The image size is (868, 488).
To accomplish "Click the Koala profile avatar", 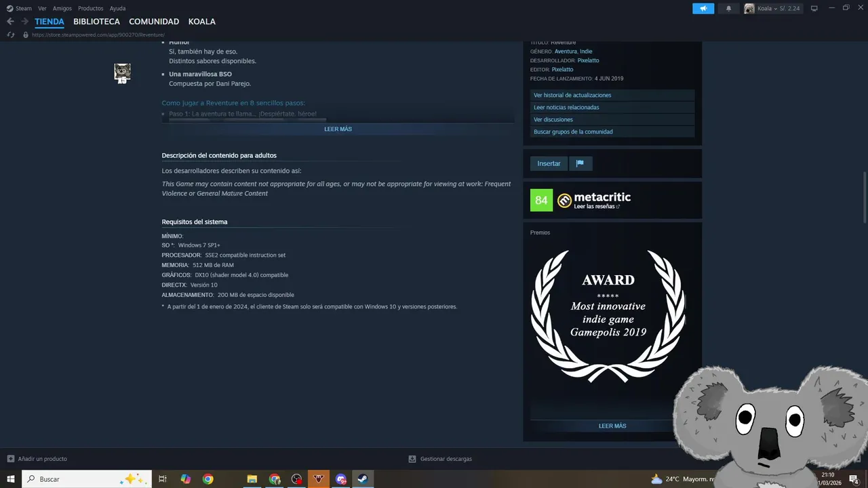I will tap(749, 8).
